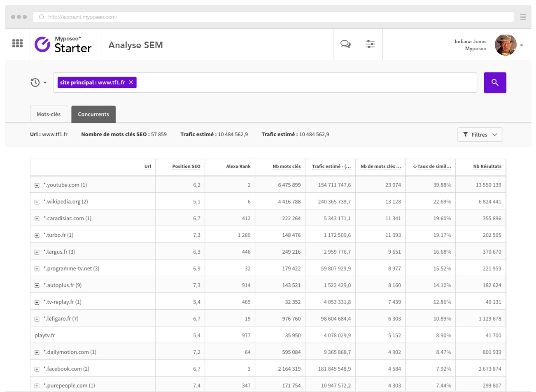The width and height of the screenshot is (536, 392).
Task: Expand the *.caradisiac.com row
Action: click(37, 219)
